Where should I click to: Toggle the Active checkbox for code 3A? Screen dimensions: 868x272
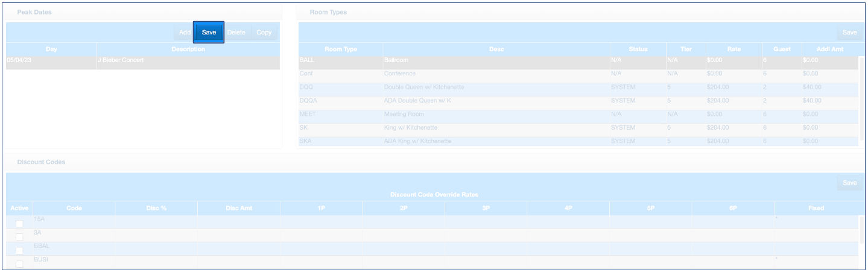click(x=19, y=237)
